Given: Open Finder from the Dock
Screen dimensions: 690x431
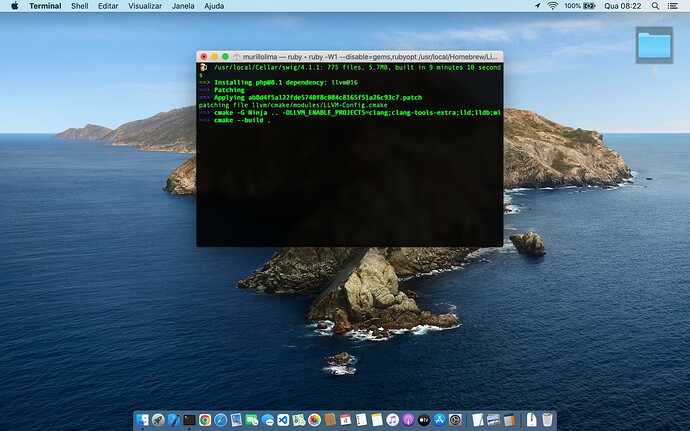Looking at the screenshot, I should tap(143, 420).
